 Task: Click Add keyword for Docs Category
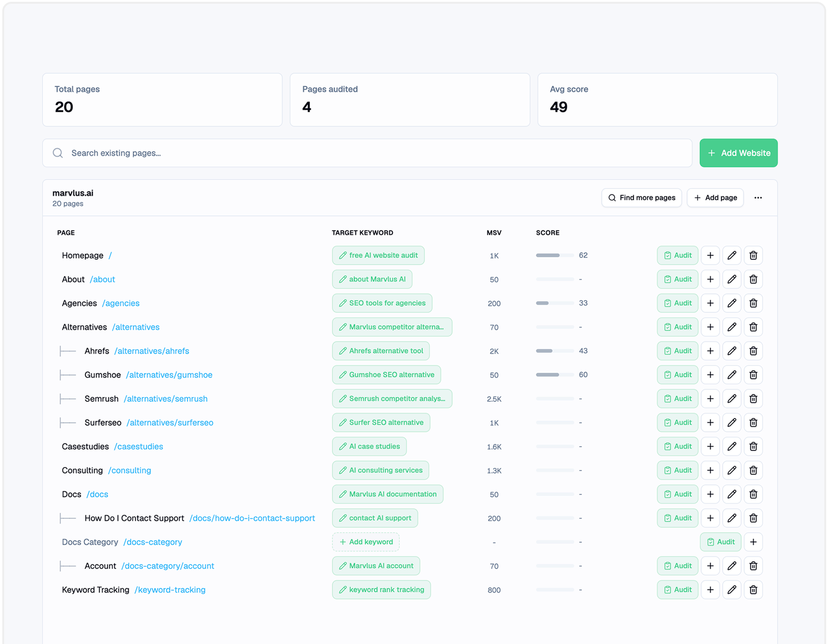pyautogui.click(x=366, y=542)
